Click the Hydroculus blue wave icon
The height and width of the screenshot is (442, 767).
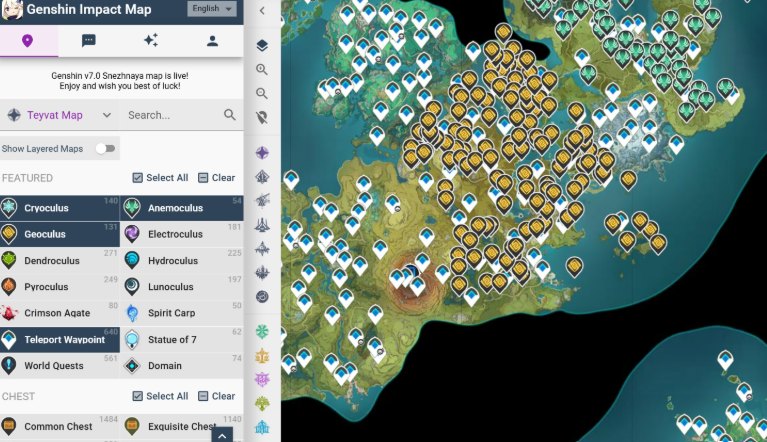point(132,261)
